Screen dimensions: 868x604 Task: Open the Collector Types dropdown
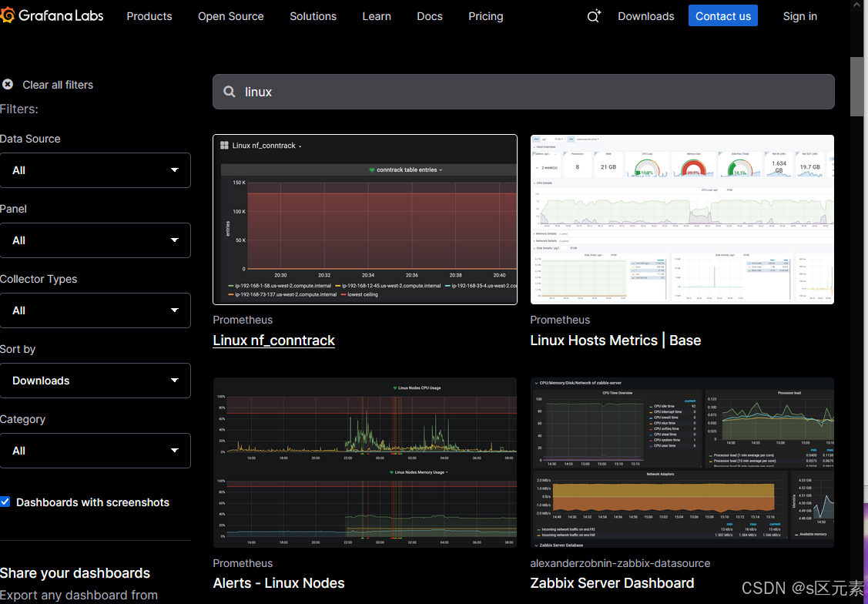(96, 310)
